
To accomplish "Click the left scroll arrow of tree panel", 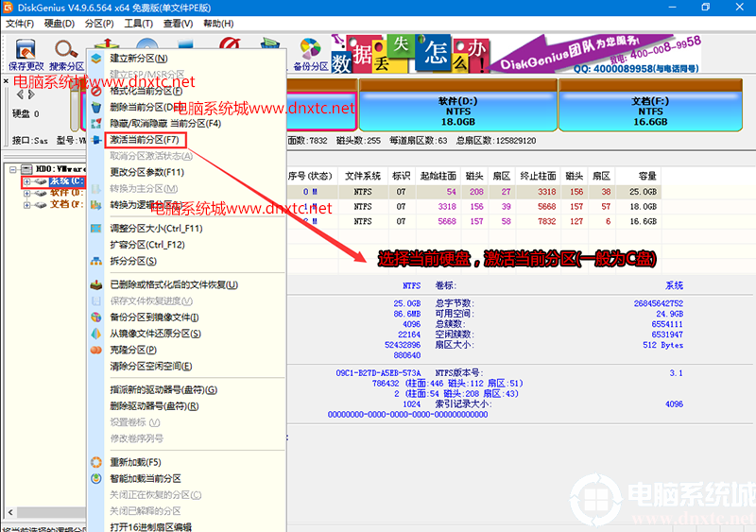I will [x=10, y=512].
